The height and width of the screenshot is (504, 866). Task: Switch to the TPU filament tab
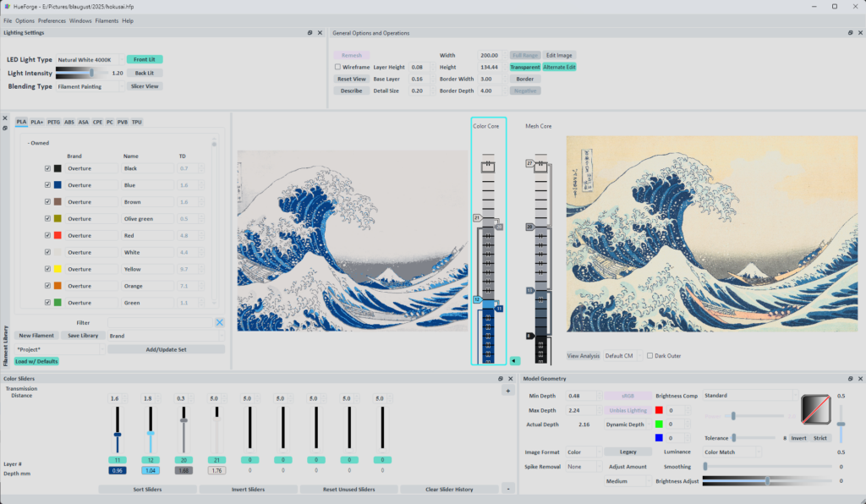(136, 122)
